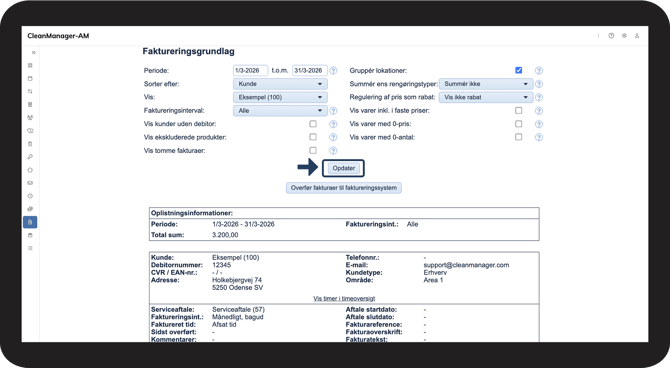This screenshot has width=670, height=368.
Task: Open the Summér ikke dropdown
Action: [486, 84]
